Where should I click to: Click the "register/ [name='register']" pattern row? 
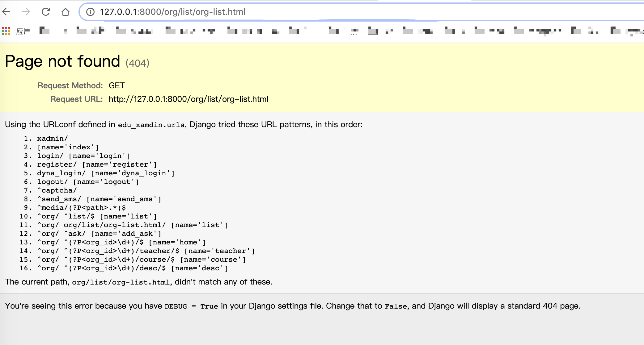point(97,164)
